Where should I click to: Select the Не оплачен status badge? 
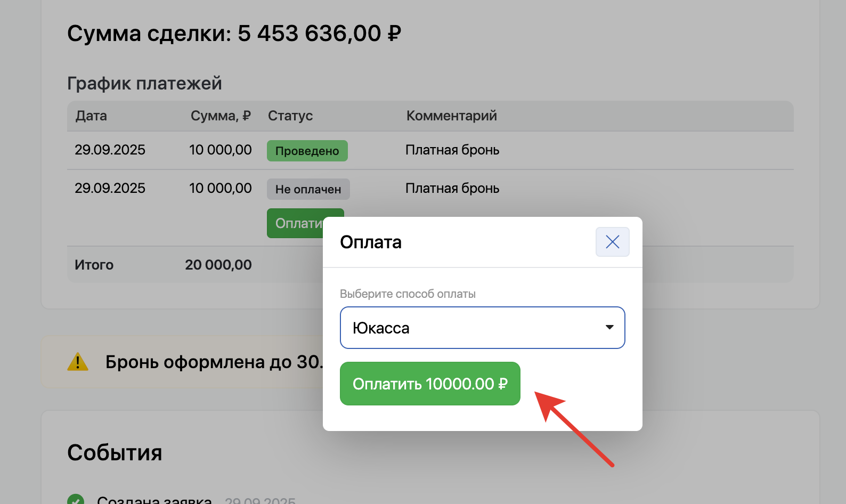(308, 189)
